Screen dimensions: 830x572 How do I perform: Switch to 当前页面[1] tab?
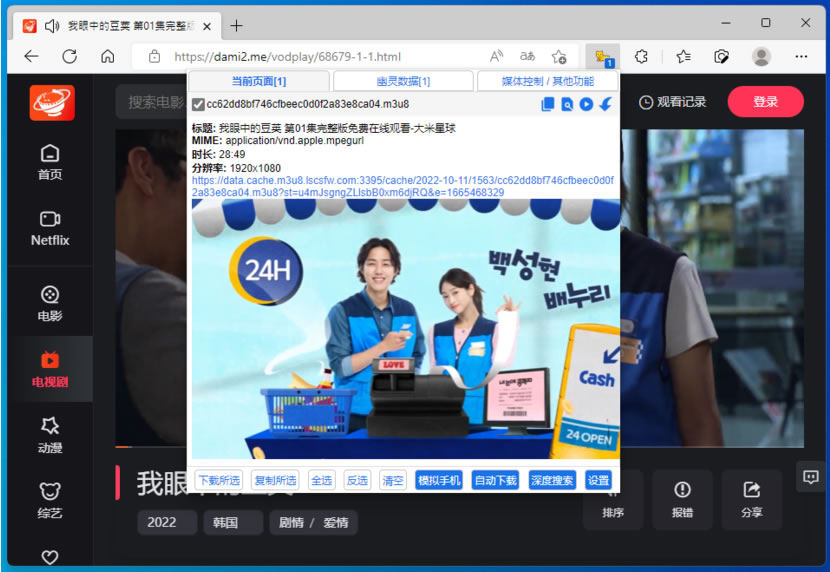pos(259,81)
